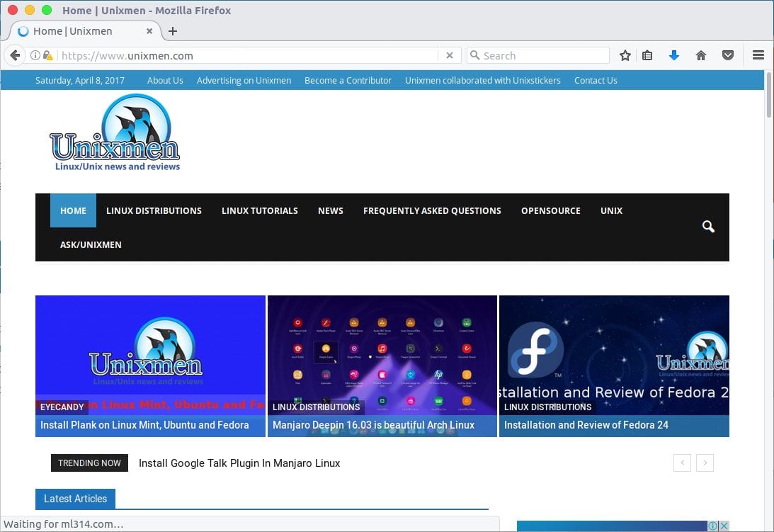Show site information icon in address bar
Screen dimensions: 774x532
pyautogui.click(x=35, y=55)
